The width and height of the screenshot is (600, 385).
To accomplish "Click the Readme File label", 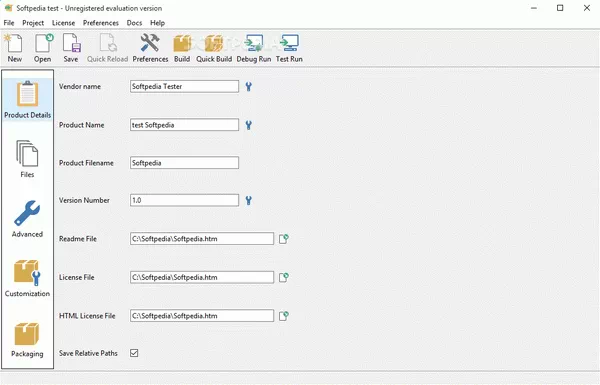I will [x=78, y=239].
